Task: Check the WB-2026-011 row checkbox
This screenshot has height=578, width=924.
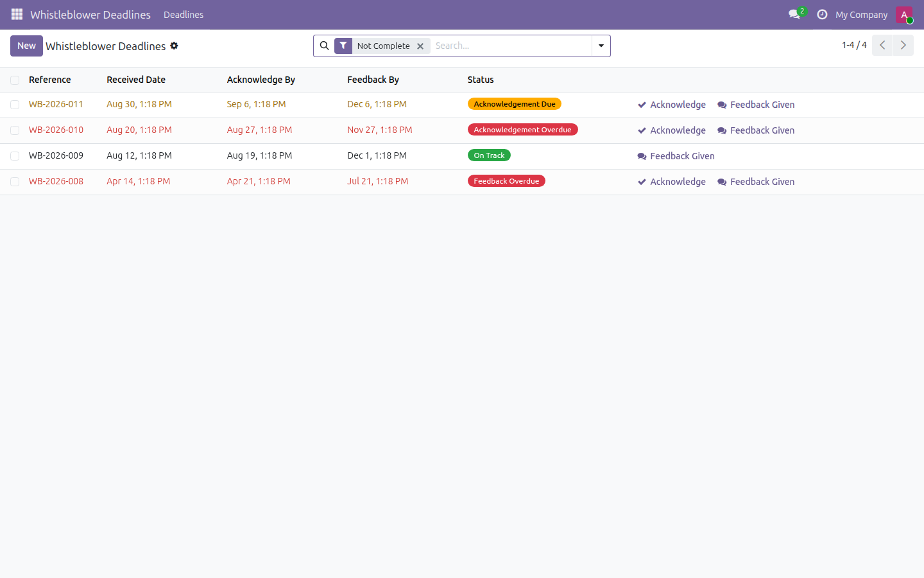Action: pos(15,105)
